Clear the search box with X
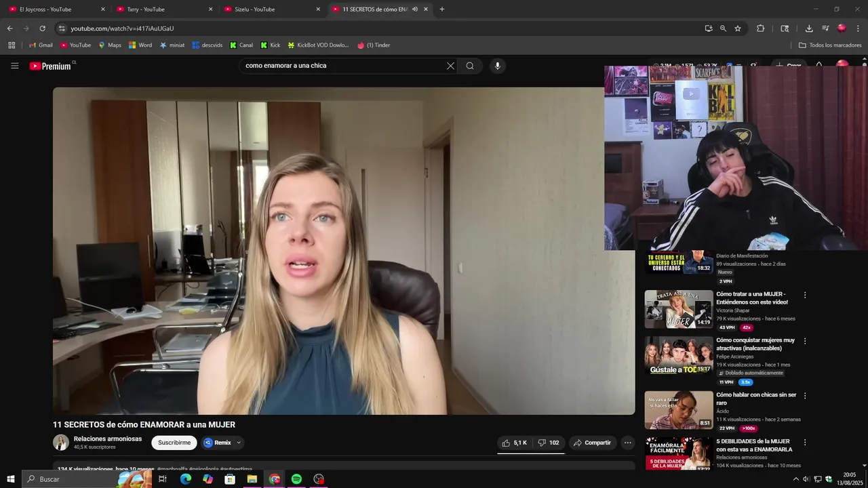Screen dimensions: 868x488 450,66
